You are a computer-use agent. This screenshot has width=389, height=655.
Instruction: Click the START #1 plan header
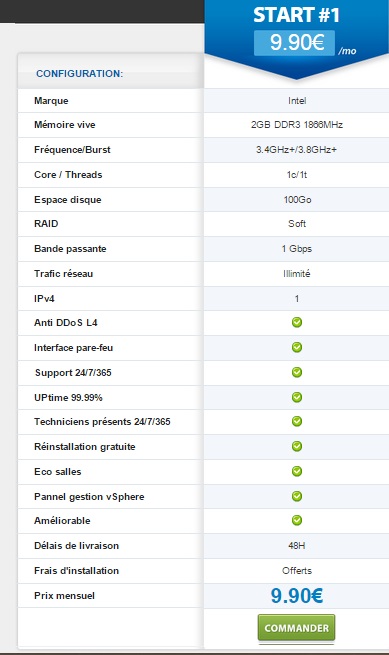pos(296,15)
